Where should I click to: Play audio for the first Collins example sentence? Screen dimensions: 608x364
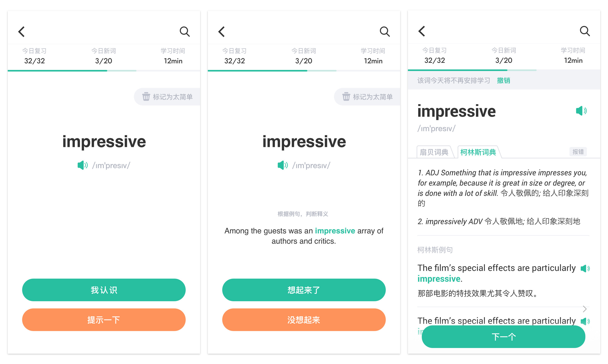tap(585, 269)
